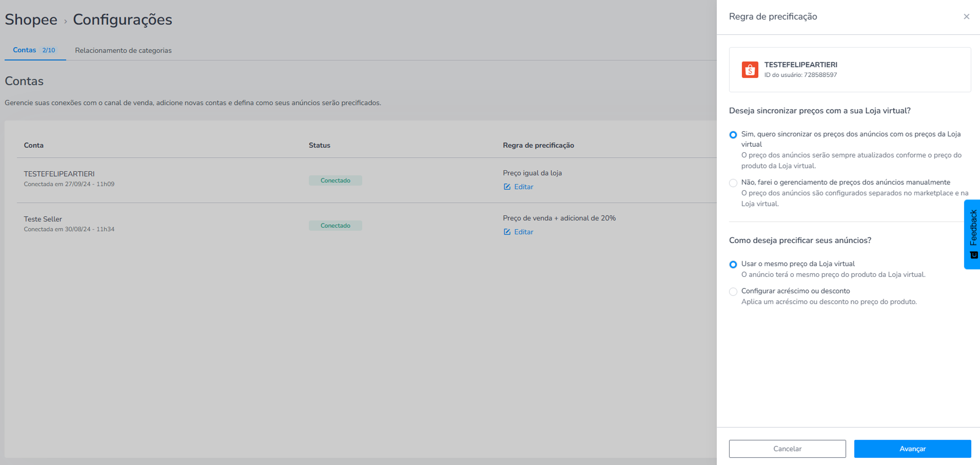980x465 pixels.
Task: Select 'Sim, quero sincronizar os preços' option
Action: point(733,135)
